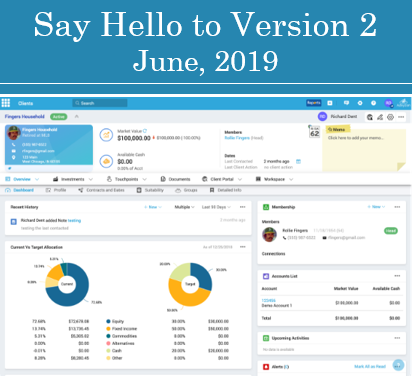Click the Reports button in top bar
413x376 pixels.
tap(313, 103)
